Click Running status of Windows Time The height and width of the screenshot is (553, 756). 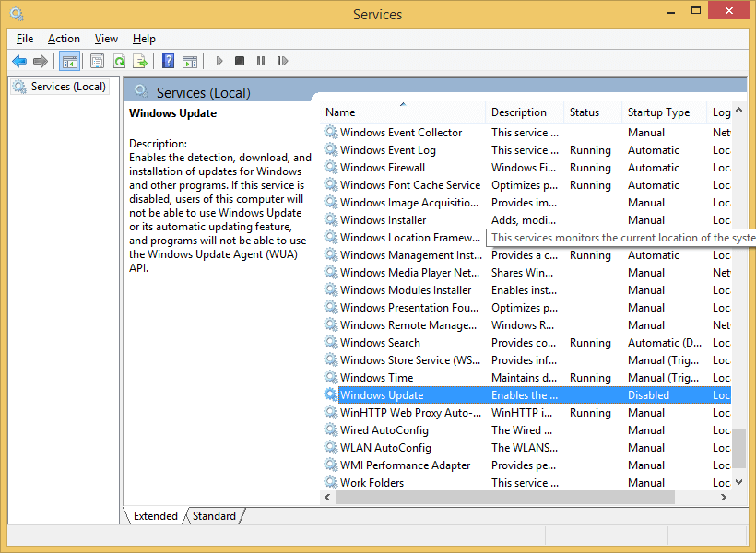pyautogui.click(x=590, y=378)
